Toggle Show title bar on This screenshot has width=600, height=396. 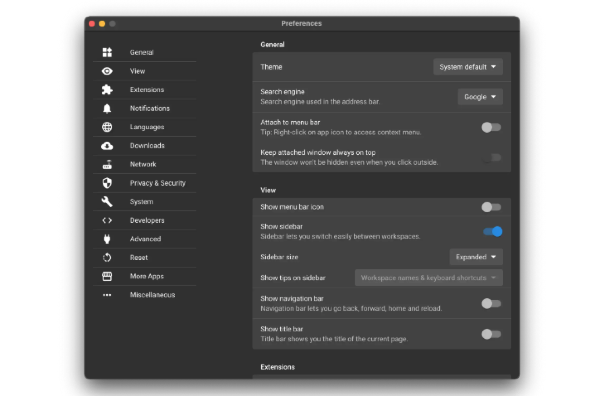(491, 334)
